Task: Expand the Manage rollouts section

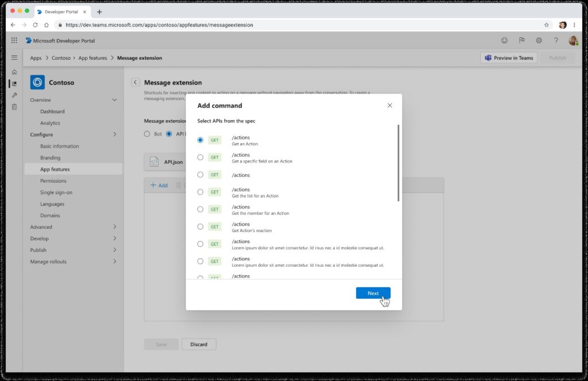Action: tap(114, 261)
